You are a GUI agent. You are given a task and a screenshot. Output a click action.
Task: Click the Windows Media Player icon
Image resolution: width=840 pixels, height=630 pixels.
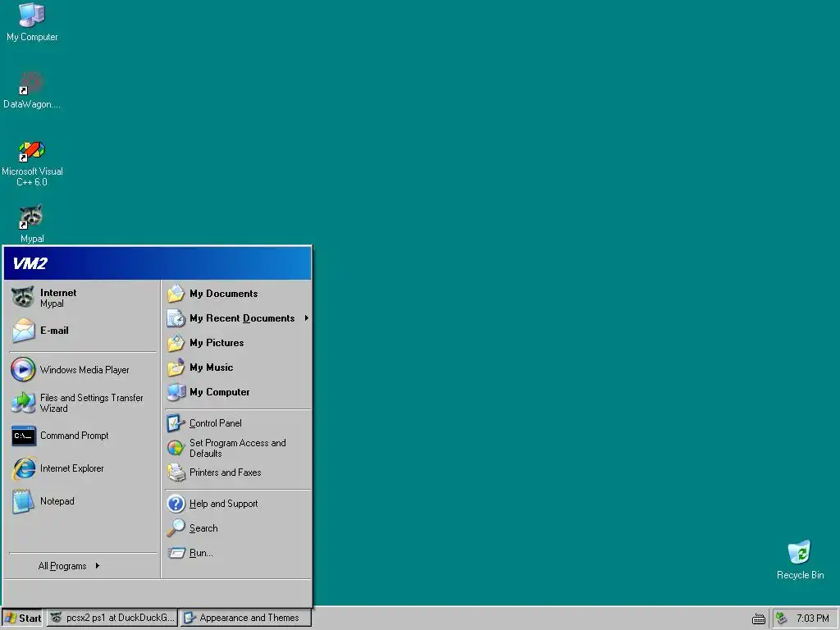tap(23, 370)
